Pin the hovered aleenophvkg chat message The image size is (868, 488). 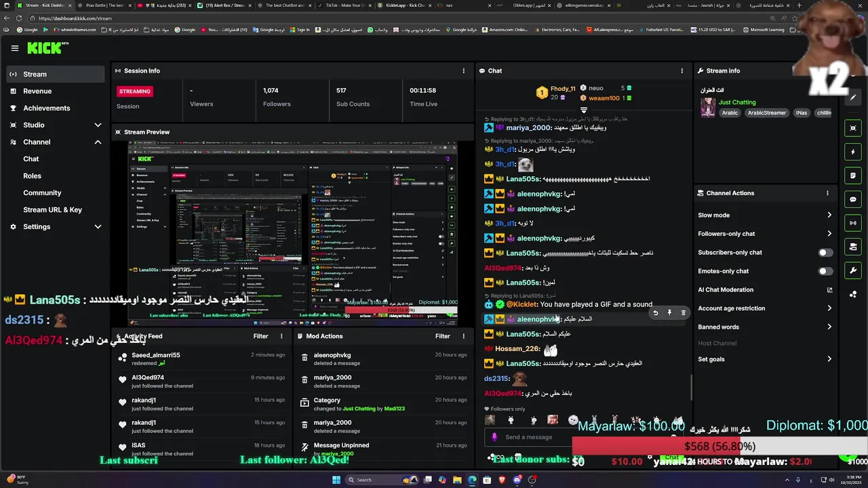tap(669, 313)
